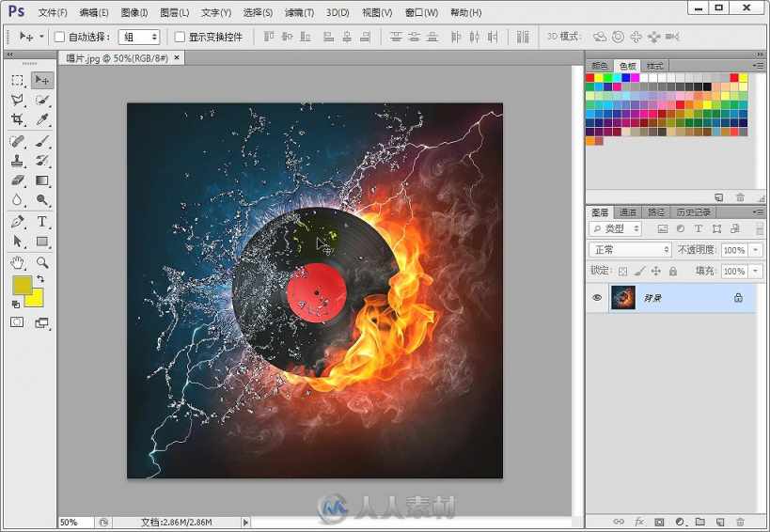The image size is (770, 532).
Task: Open the Fill slider dropdown arrow
Action: pyautogui.click(x=756, y=271)
